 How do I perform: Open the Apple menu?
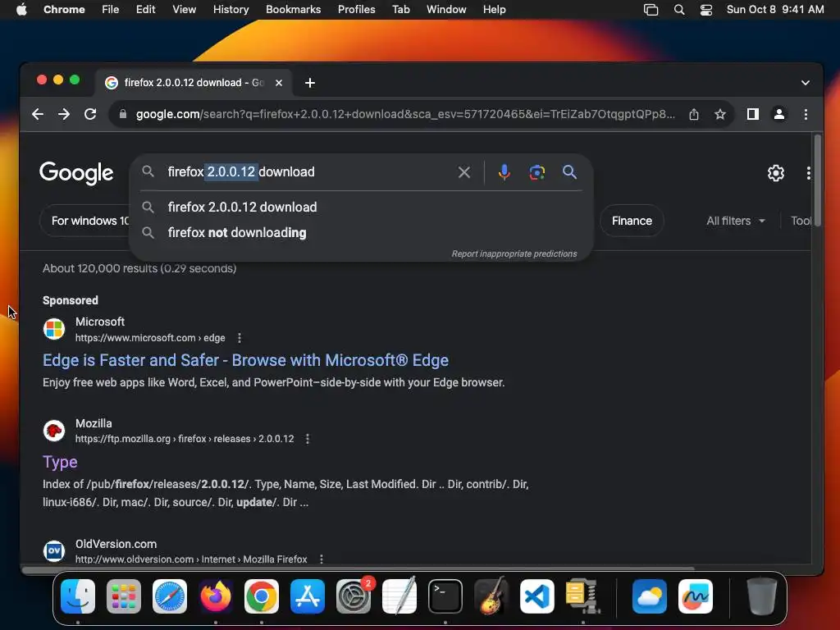pyautogui.click(x=21, y=10)
